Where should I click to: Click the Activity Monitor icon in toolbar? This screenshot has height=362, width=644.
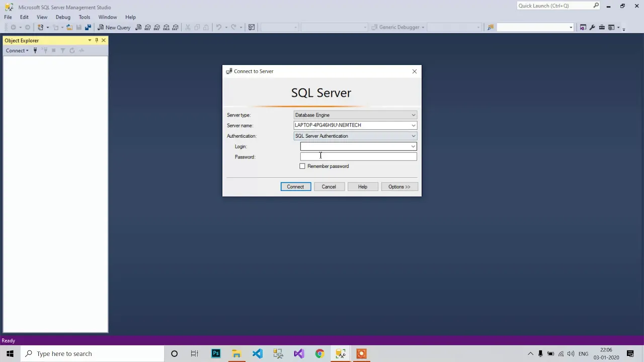point(252,27)
